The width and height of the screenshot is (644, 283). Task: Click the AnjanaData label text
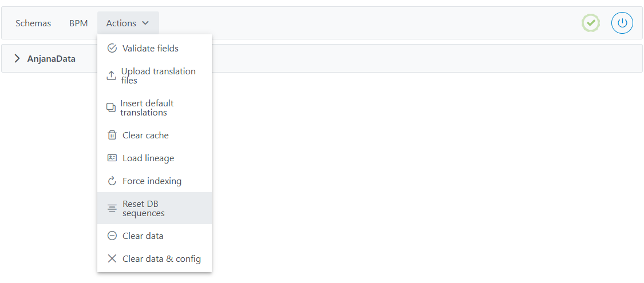pos(51,58)
